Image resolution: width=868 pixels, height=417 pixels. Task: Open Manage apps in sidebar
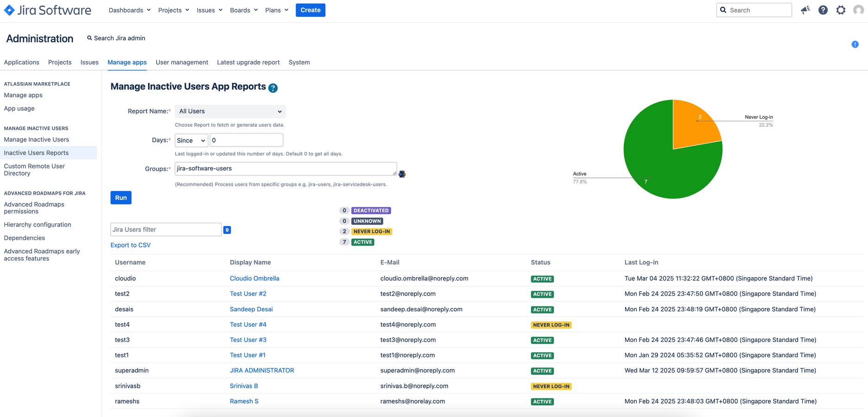click(23, 95)
